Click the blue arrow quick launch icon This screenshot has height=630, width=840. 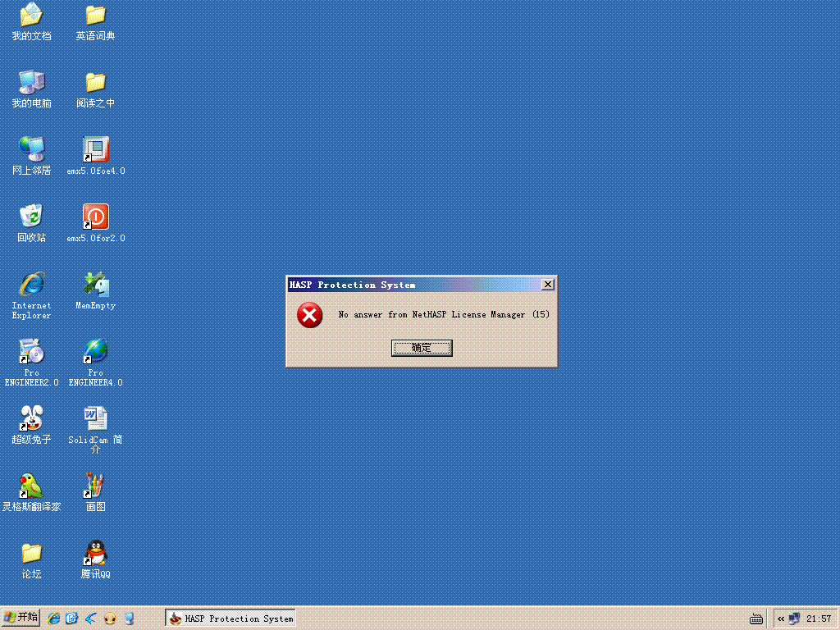(91, 619)
